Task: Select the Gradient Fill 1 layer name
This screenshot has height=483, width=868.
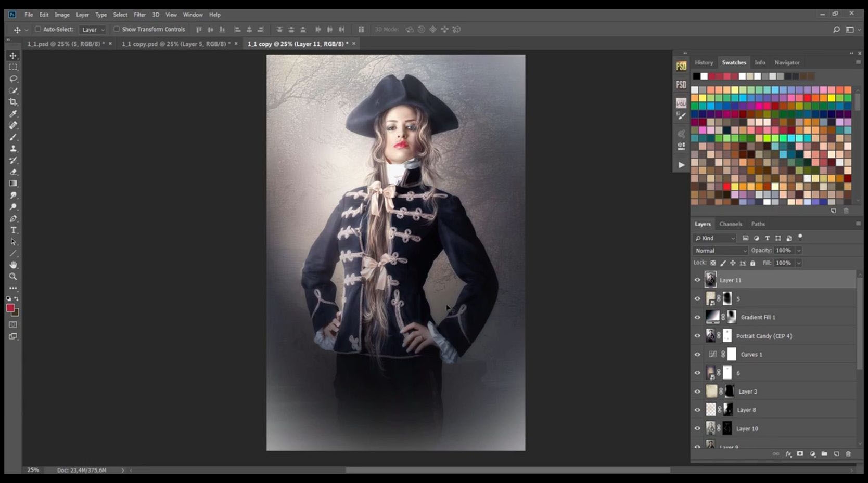Action: coord(758,317)
